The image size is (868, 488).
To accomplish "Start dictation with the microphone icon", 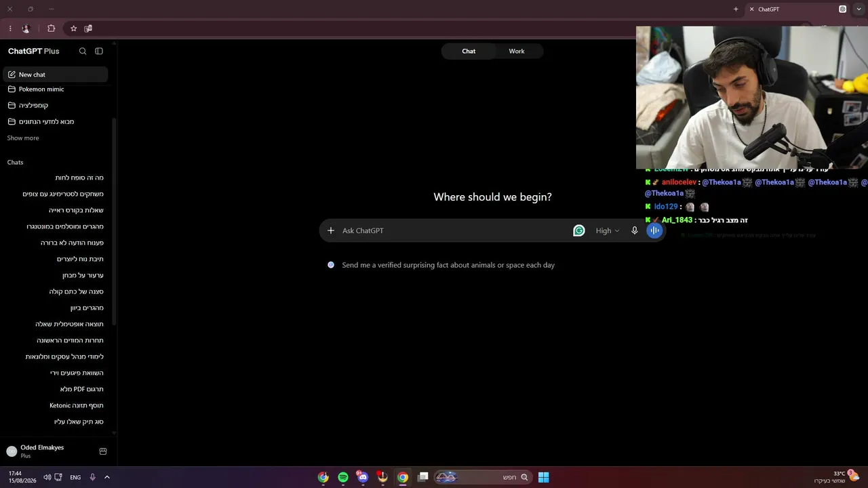I will pyautogui.click(x=635, y=230).
